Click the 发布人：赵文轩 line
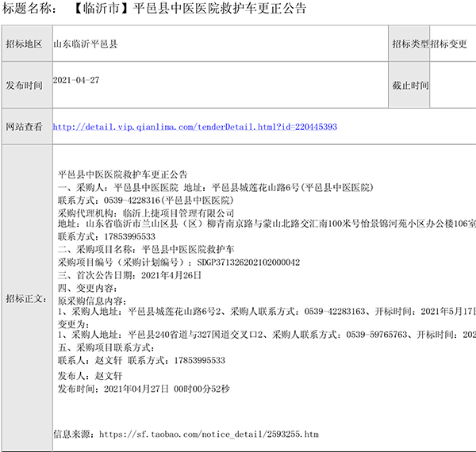The width and height of the screenshot is (476, 452). (x=90, y=376)
